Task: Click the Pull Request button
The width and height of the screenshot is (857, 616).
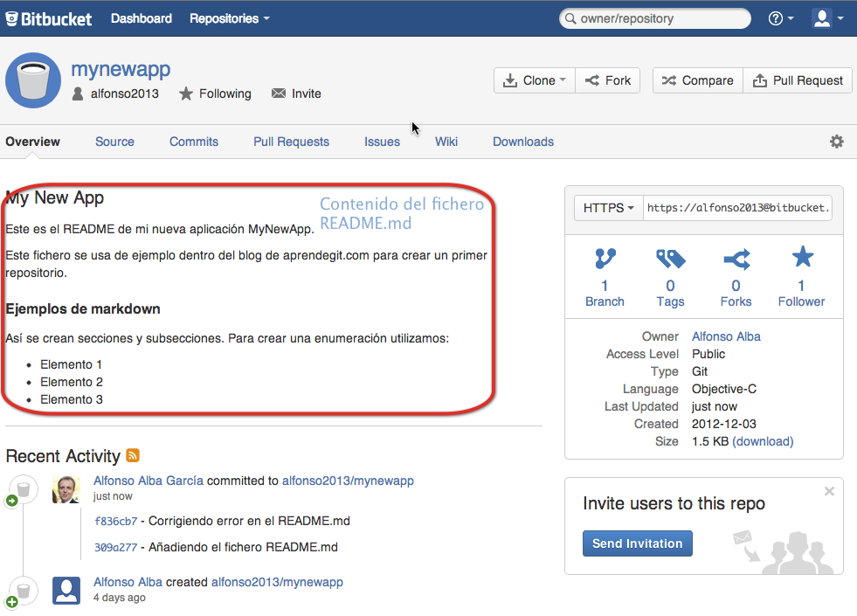Action: (797, 80)
